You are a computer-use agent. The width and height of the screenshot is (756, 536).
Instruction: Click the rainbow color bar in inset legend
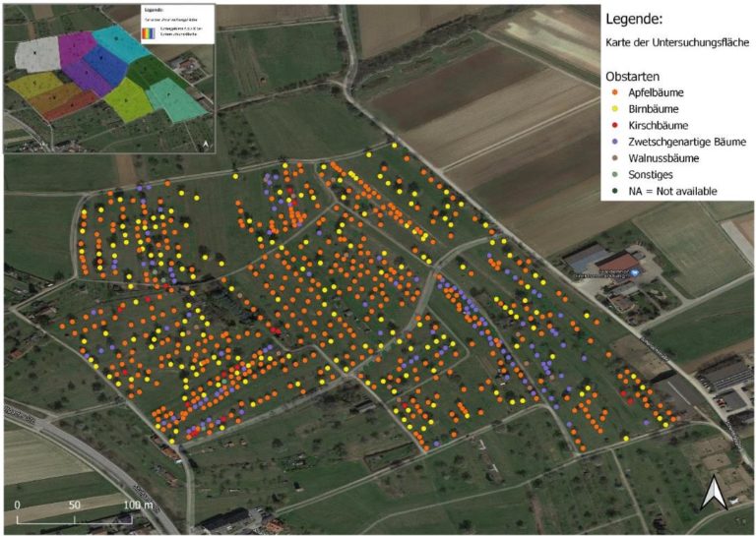pos(150,31)
